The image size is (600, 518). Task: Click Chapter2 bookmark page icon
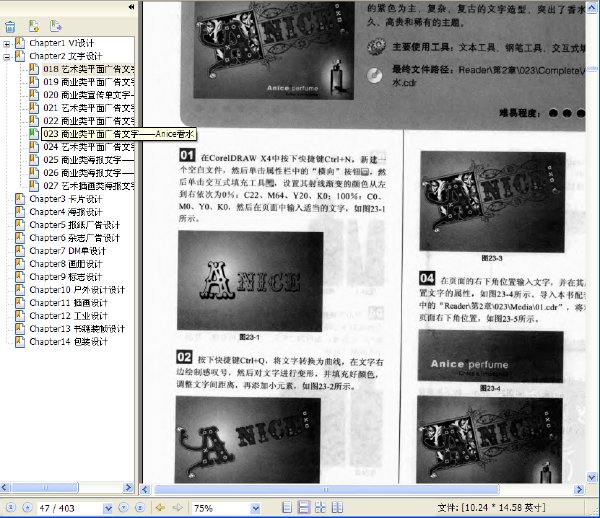20,56
